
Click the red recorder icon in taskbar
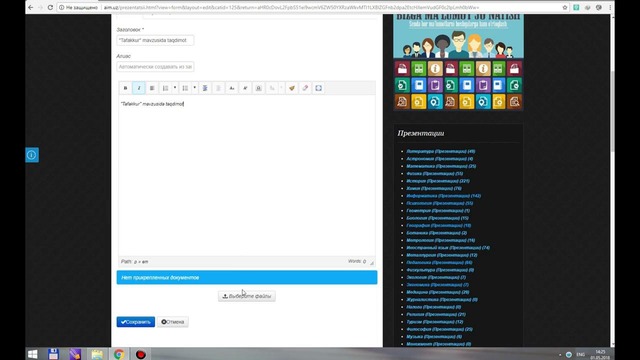coord(141,354)
